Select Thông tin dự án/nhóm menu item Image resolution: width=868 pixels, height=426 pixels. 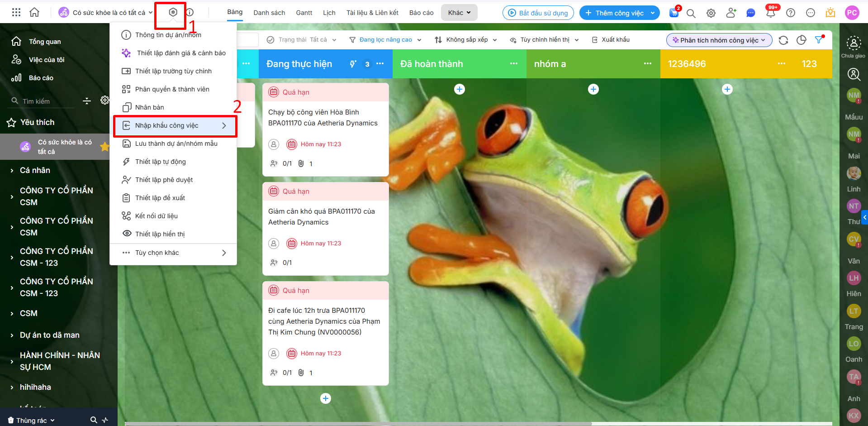coord(173,35)
